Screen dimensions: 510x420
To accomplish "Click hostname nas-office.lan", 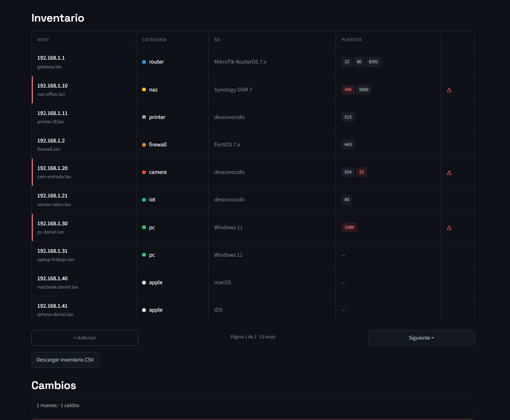I will click(51, 94).
